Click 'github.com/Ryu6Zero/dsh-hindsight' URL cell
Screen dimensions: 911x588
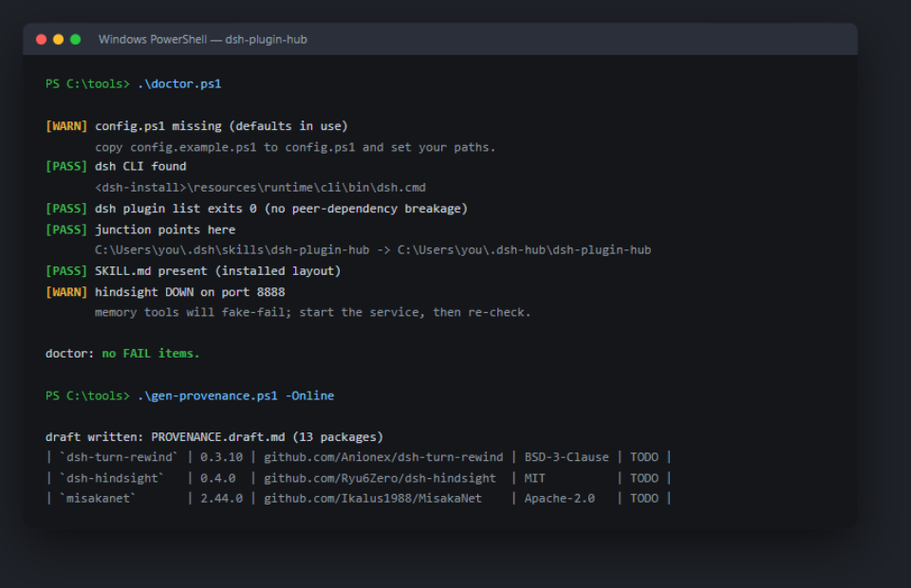[380, 478]
